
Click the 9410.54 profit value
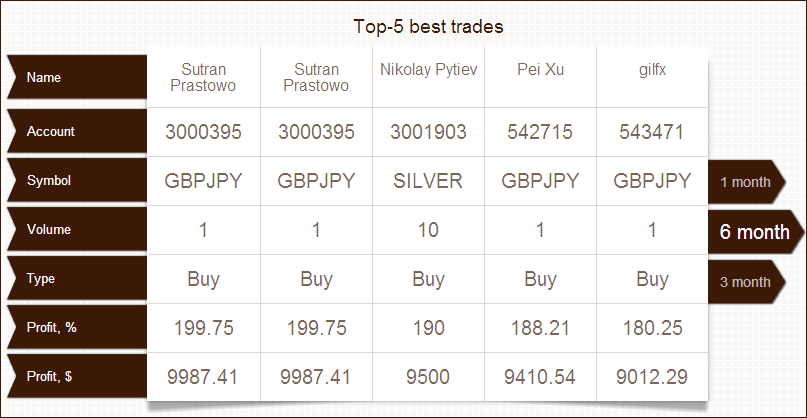pyautogui.click(x=540, y=377)
